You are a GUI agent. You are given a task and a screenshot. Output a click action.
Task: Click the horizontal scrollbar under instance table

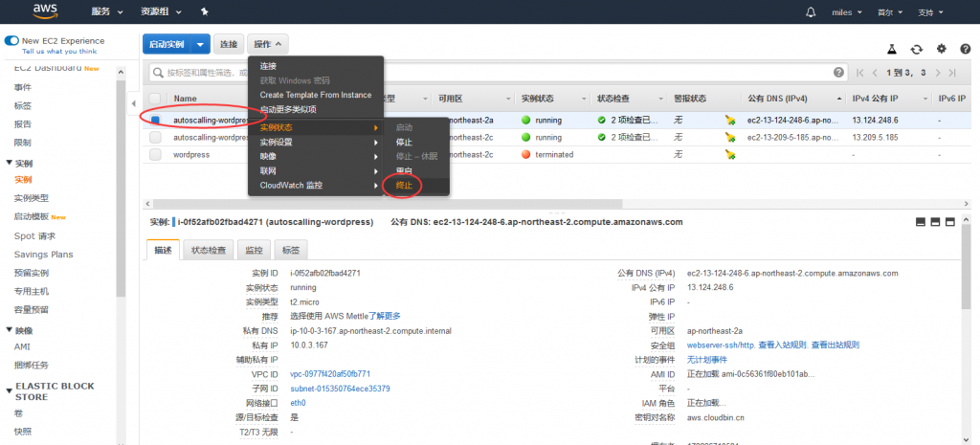[x=388, y=204]
